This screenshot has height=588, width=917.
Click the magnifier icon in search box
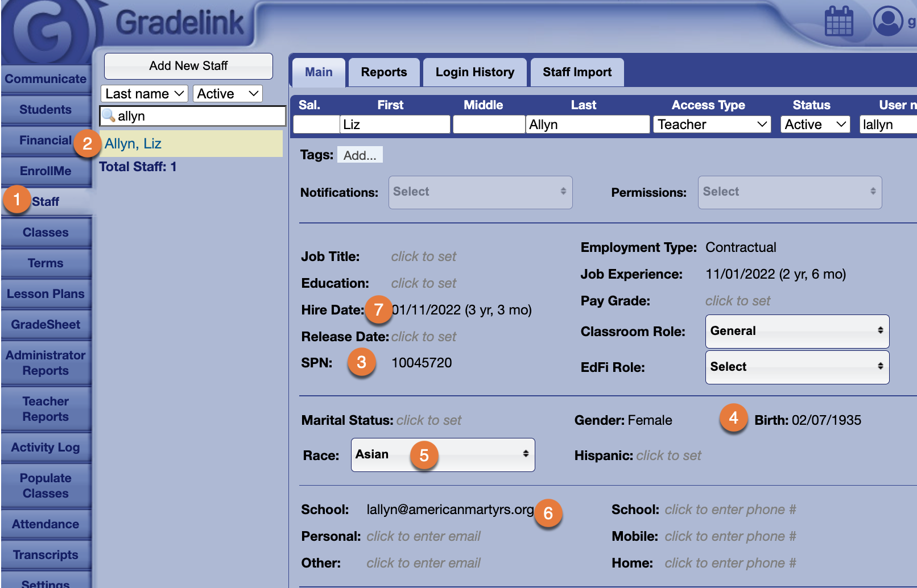click(x=109, y=115)
